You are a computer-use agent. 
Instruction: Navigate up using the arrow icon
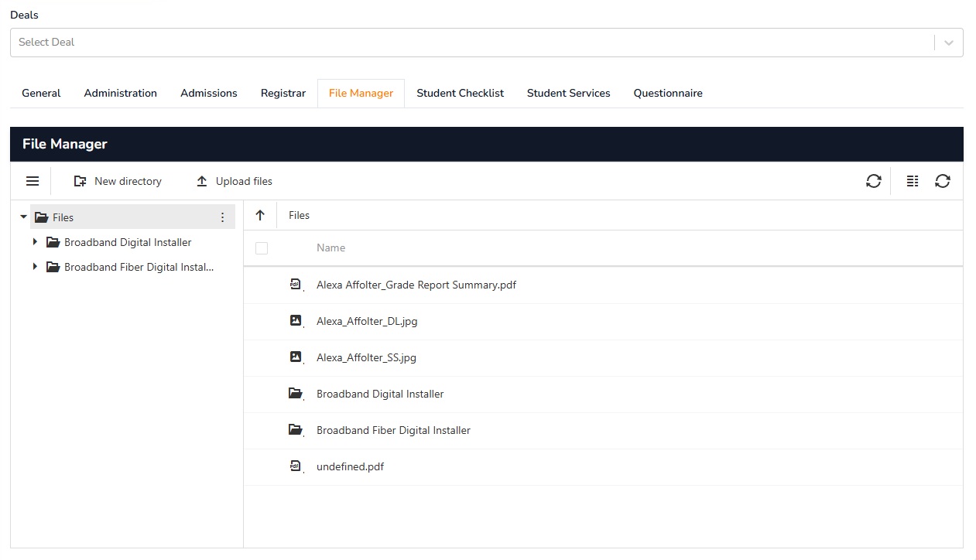[259, 215]
